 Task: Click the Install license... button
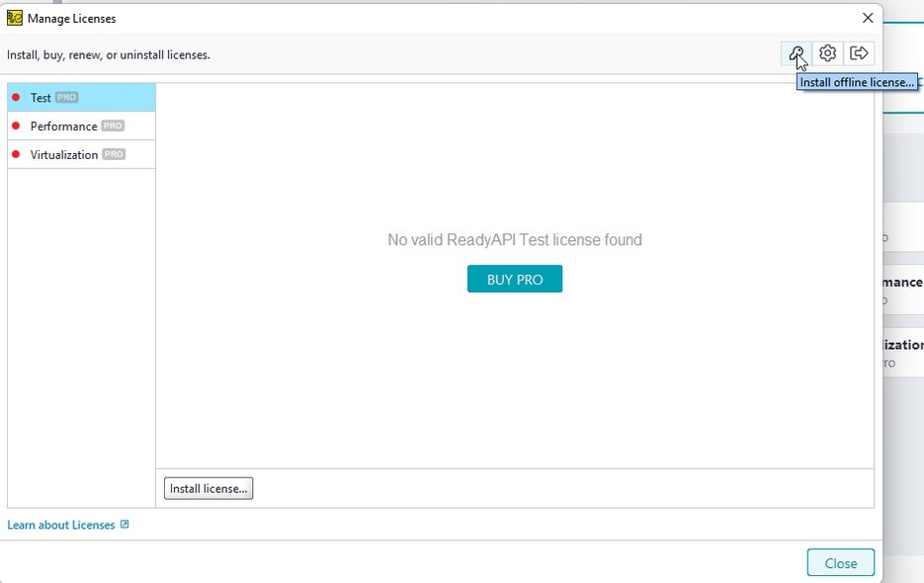pos(208,489)
